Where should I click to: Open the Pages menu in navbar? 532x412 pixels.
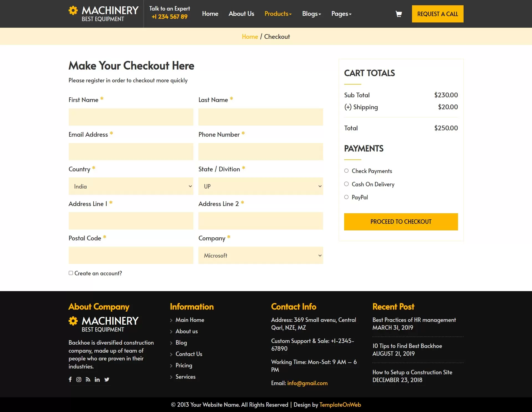[x=341, y=14]
